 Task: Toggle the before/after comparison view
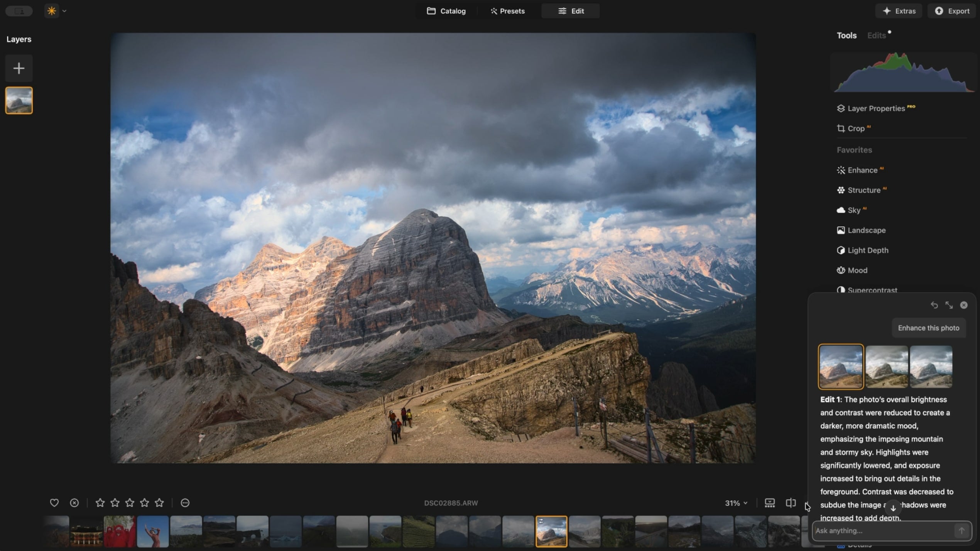point(790,503)
